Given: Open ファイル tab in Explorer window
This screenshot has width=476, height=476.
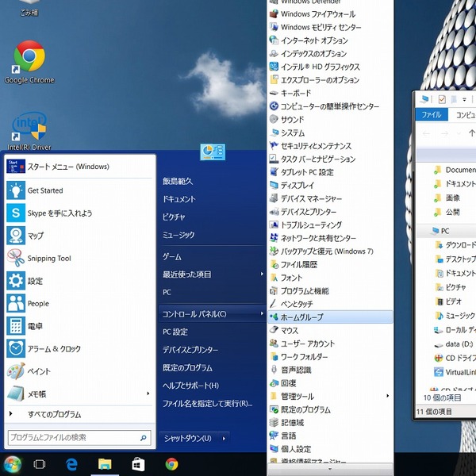Looking at the screenshot, I should tap(431, 115).
